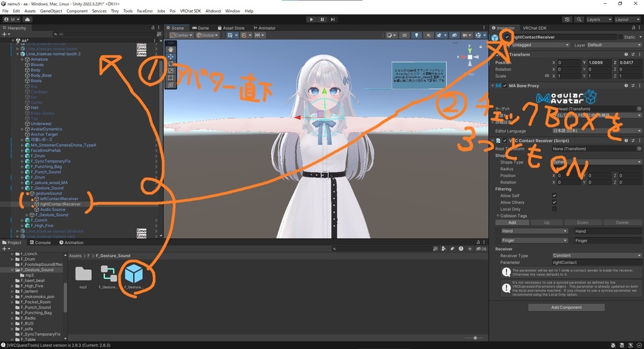Switch to the Asset Store tab
This screenshot has width=644, height=349.
pos(230,28)
